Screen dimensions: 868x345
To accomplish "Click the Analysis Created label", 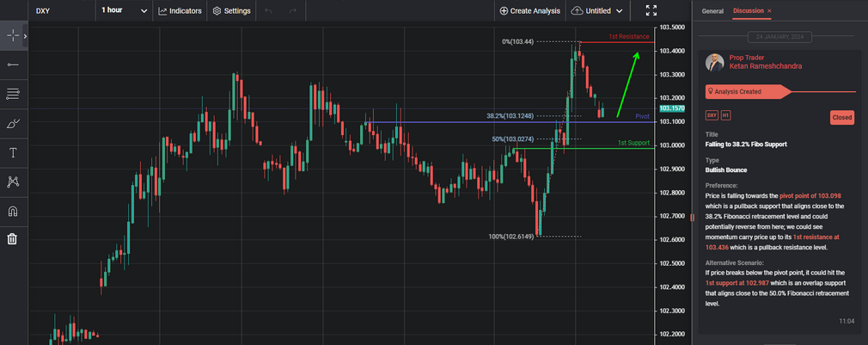I will [x=738, y=91].
